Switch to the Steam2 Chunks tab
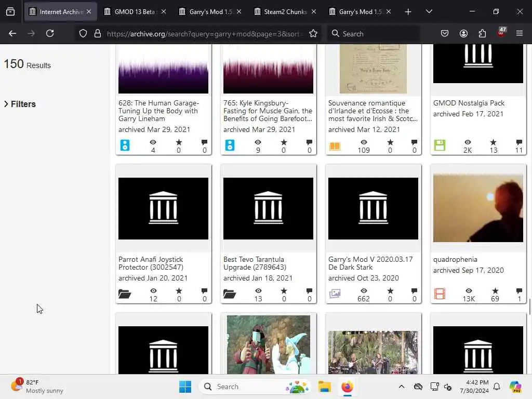This screenshot has width=532, height=399. [285, 11]
